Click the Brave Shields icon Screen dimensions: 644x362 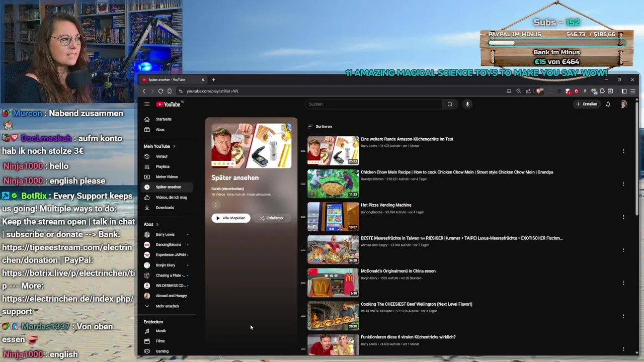539,91
